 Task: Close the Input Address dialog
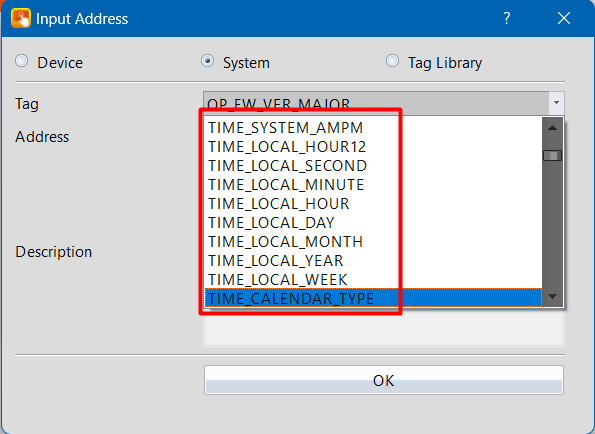(x=564, y=18)
